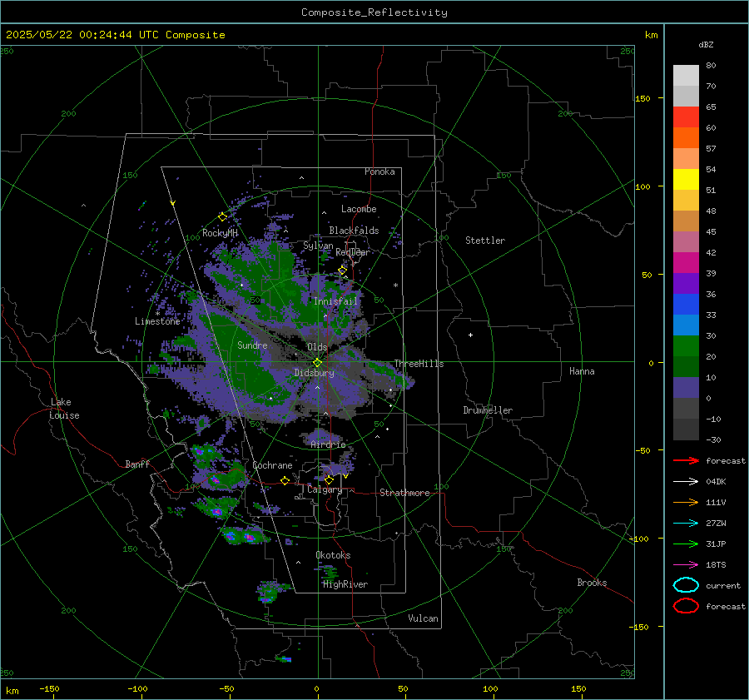This screenshot has height=700, width=749.
Task: Click the HighRiver map label
Action: pyautogui.click(x=345, y=584)
